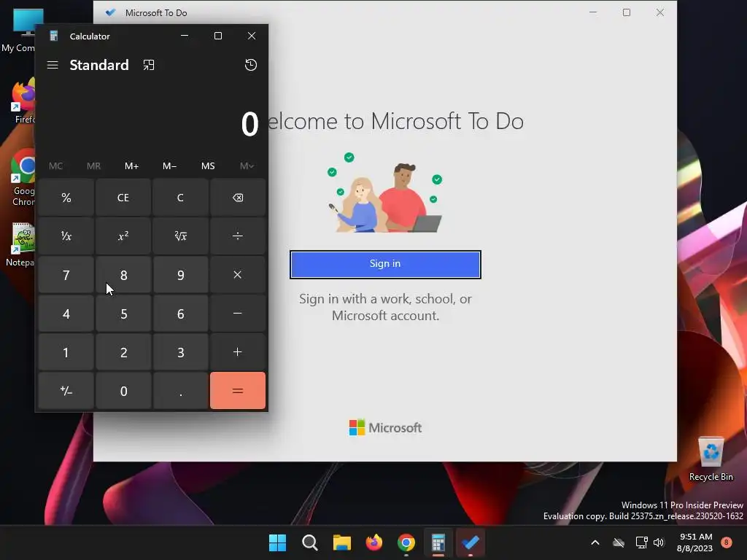This screenshot has height=560, width=747.
Task: Open Windows Search from the taskbar
Action: tap(309, 542)
